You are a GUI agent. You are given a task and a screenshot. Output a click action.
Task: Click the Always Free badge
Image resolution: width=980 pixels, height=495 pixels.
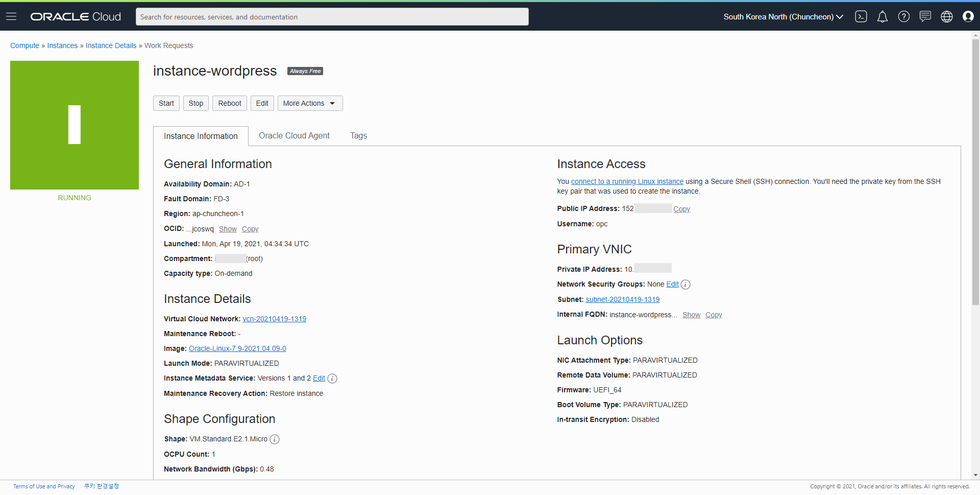pos(305,71)
